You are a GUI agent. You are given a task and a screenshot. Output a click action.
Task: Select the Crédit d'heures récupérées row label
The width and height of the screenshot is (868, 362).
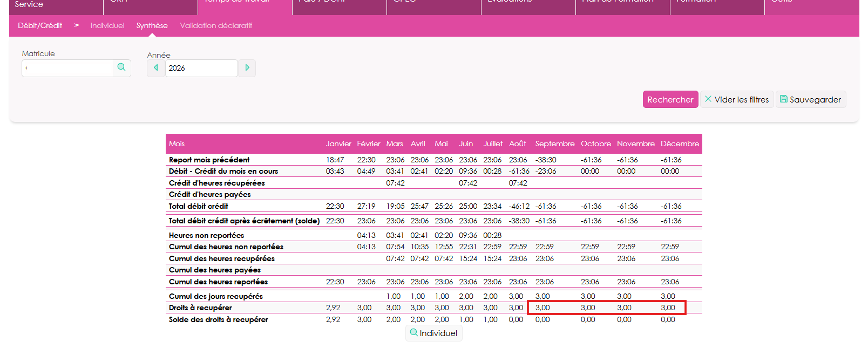tap(216, 183)
